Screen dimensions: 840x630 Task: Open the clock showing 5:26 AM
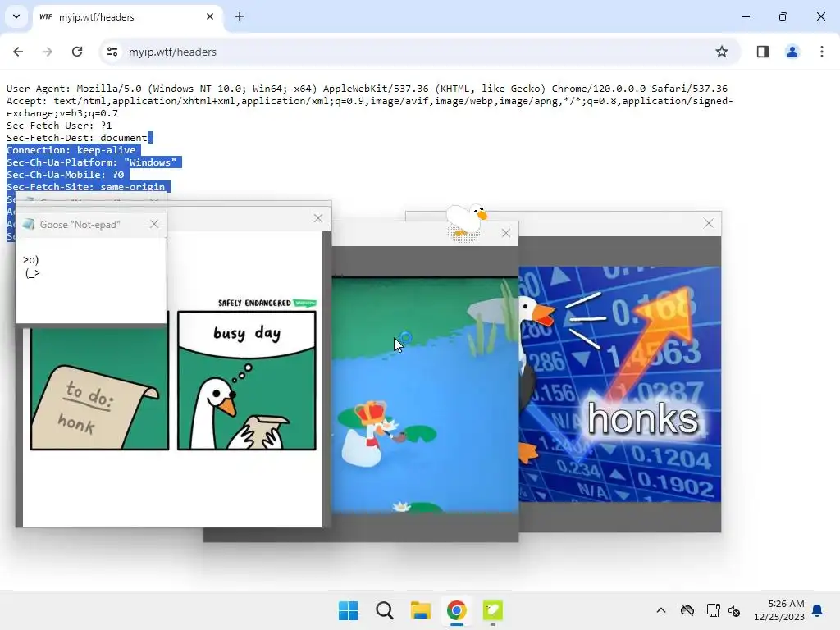click(779, 610)
